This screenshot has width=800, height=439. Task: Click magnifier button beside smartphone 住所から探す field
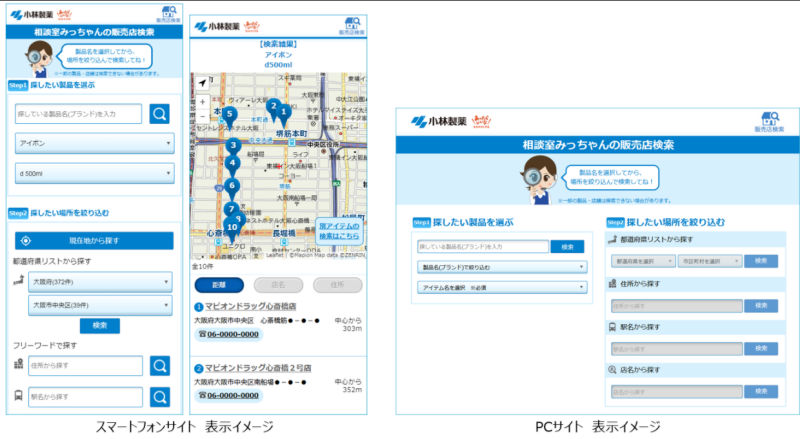click(160, 365)
